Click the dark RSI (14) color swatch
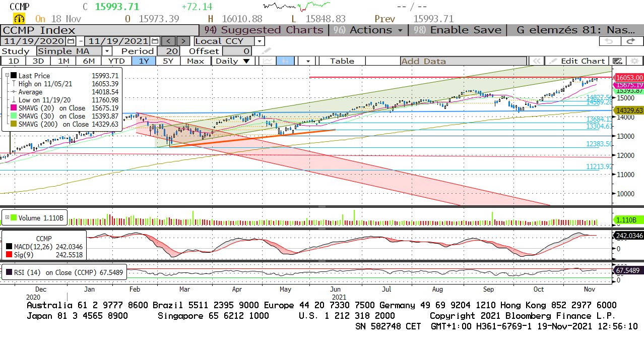This screenshot has width=644, height=338. click(x=10, y=272)
